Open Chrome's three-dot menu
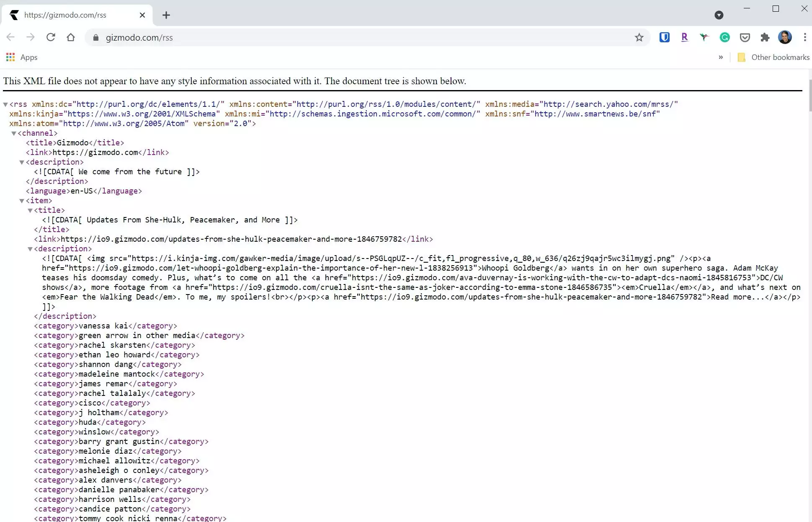 [804, 37]
